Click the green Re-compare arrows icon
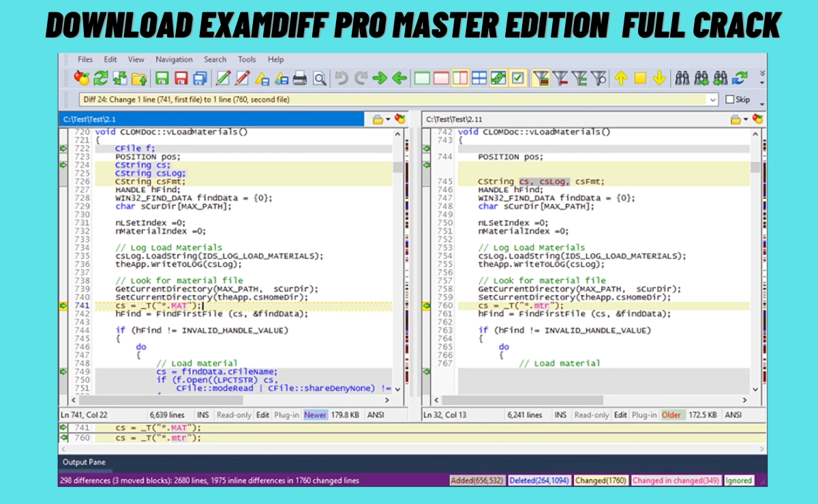The height and width of the screenshot is (504, 818). (101, 78)
